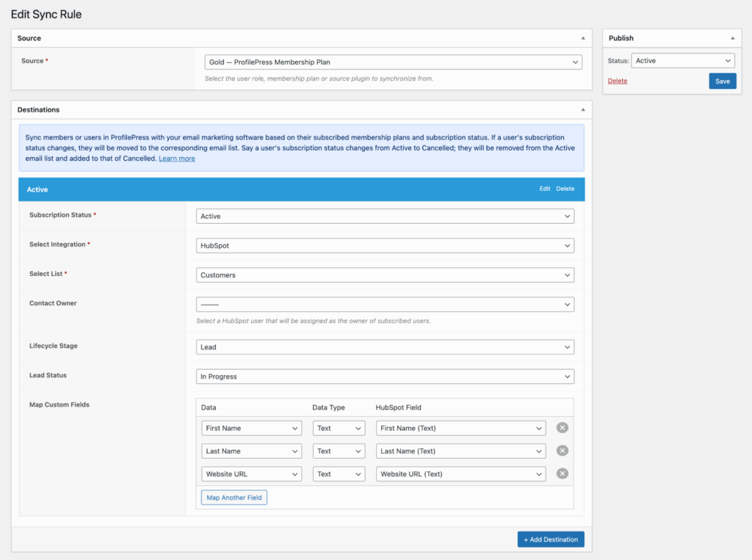Image resolution: width=752 pixels, height=560 pixels.
Task: Edit the Active destination block
Action: [x=544, y=189]
